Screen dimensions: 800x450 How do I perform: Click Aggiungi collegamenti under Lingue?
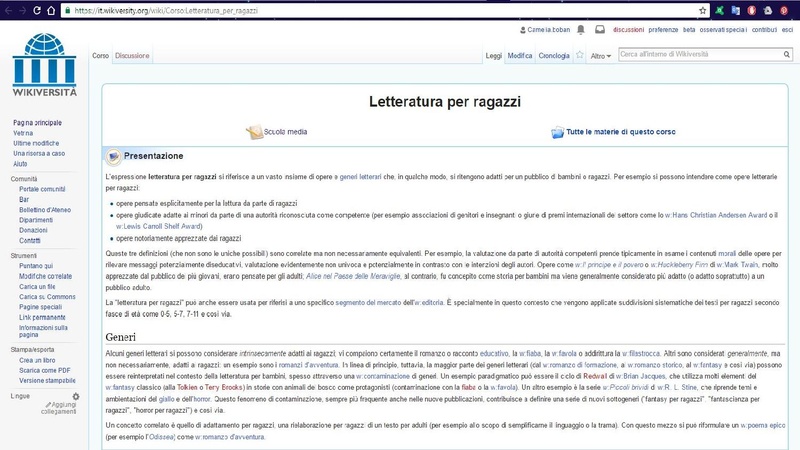[61, 408]
